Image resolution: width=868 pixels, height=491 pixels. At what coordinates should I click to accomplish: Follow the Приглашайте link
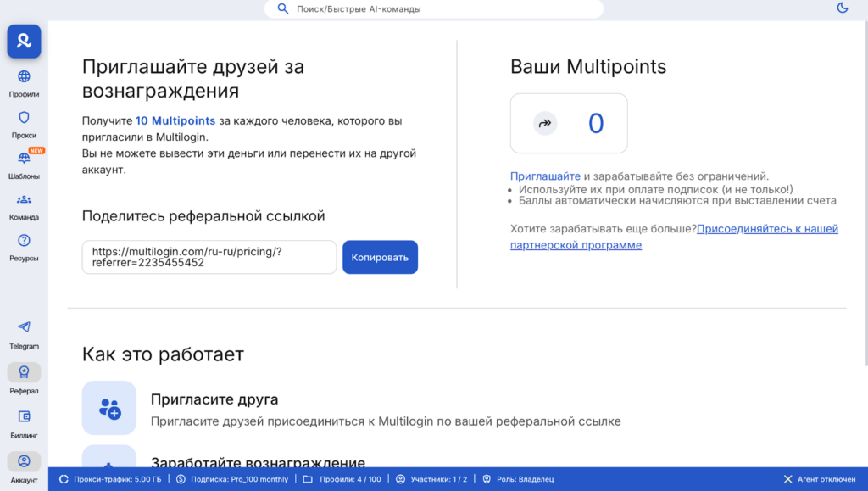pos(545,176)
